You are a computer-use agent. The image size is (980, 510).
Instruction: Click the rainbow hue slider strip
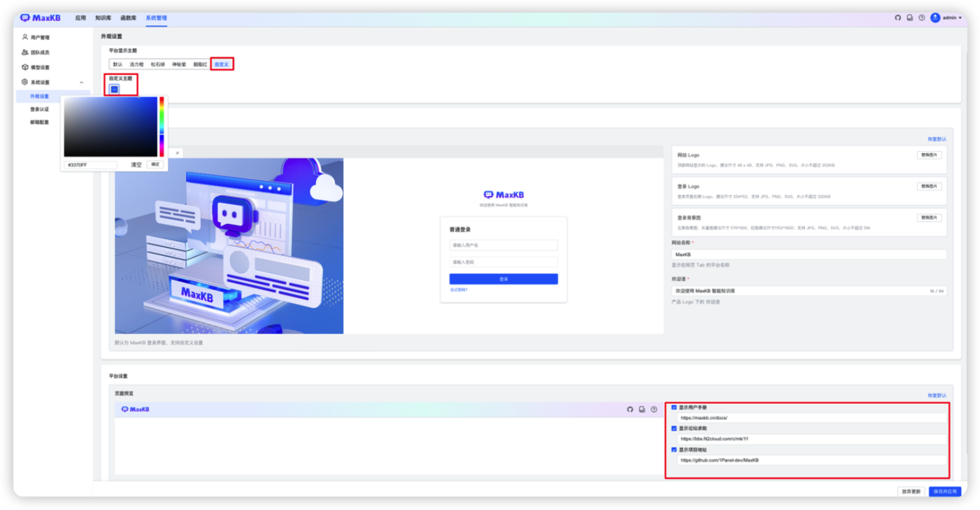tap(162, 126)
